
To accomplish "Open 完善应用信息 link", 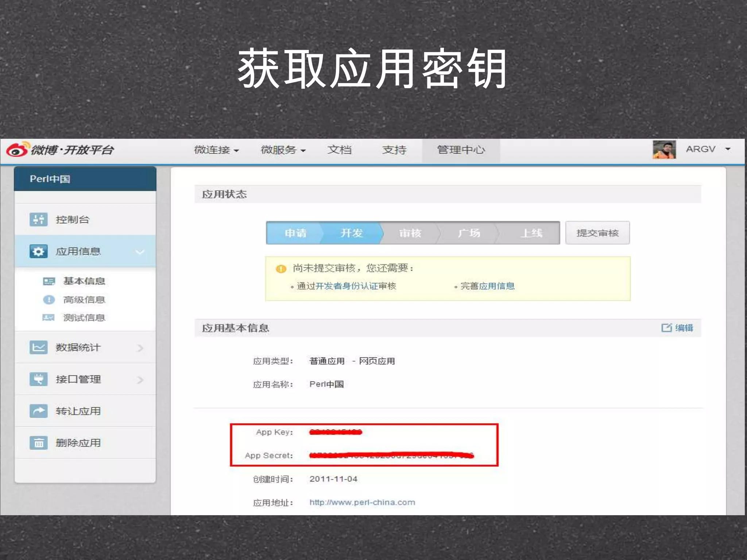I will tap(487, 286).
